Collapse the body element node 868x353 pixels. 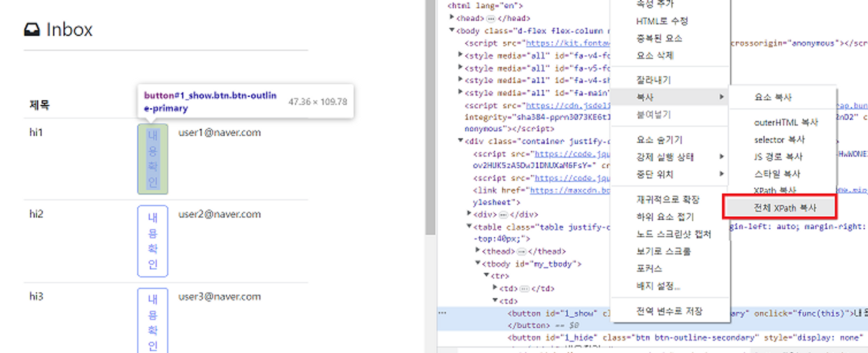tap(452, 30)
